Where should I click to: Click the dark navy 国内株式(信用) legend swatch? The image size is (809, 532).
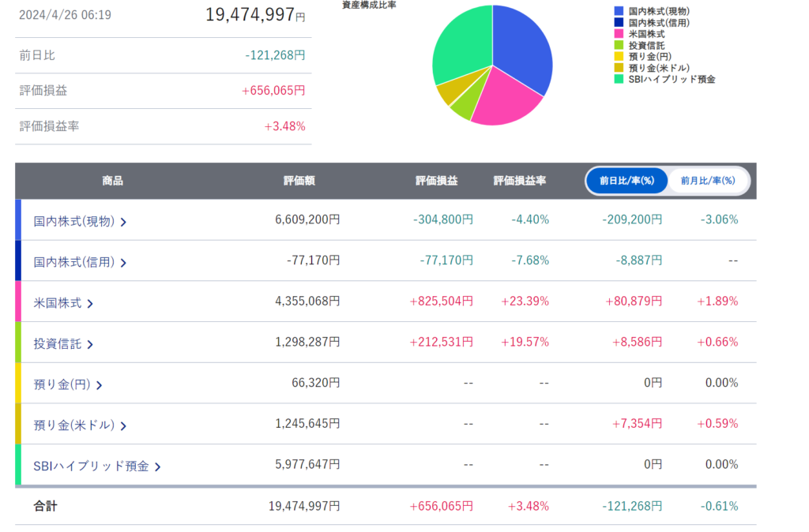(619, 22)
